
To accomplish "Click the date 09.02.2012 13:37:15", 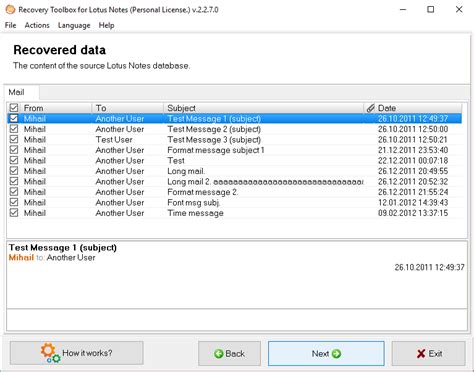I will pyautogui.click(x=413, y=213).
